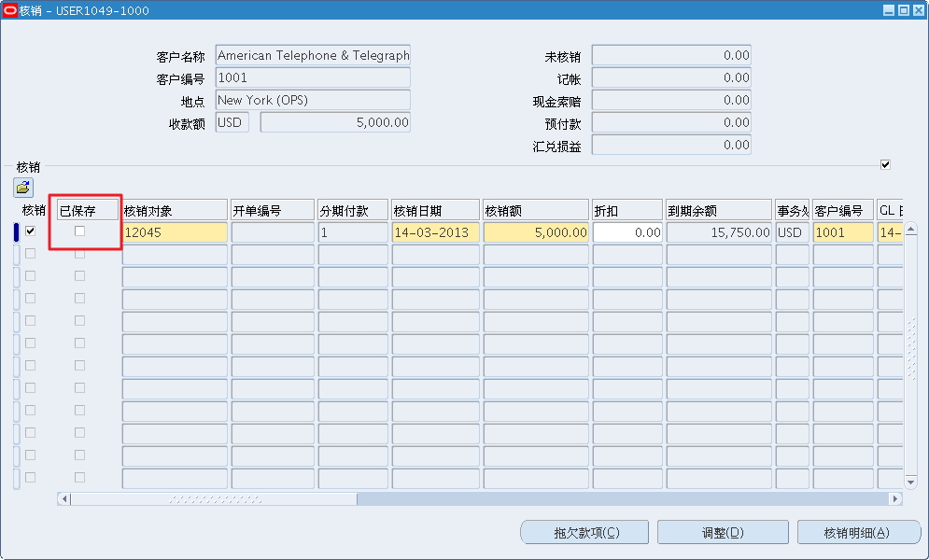The height and width of the screenshot is (560, 929).
Task: Click the 核销额 cell 5,000.00
Action: click(x=536, y=232)
